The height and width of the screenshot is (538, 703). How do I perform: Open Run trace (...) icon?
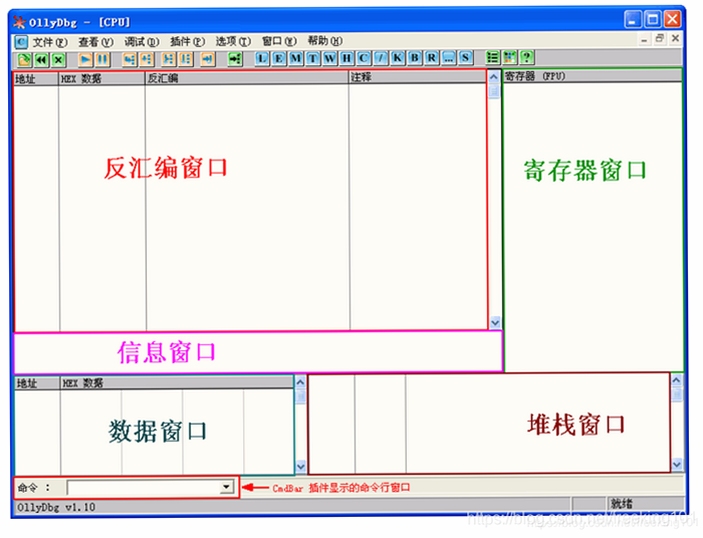click(x=448, y=58)
